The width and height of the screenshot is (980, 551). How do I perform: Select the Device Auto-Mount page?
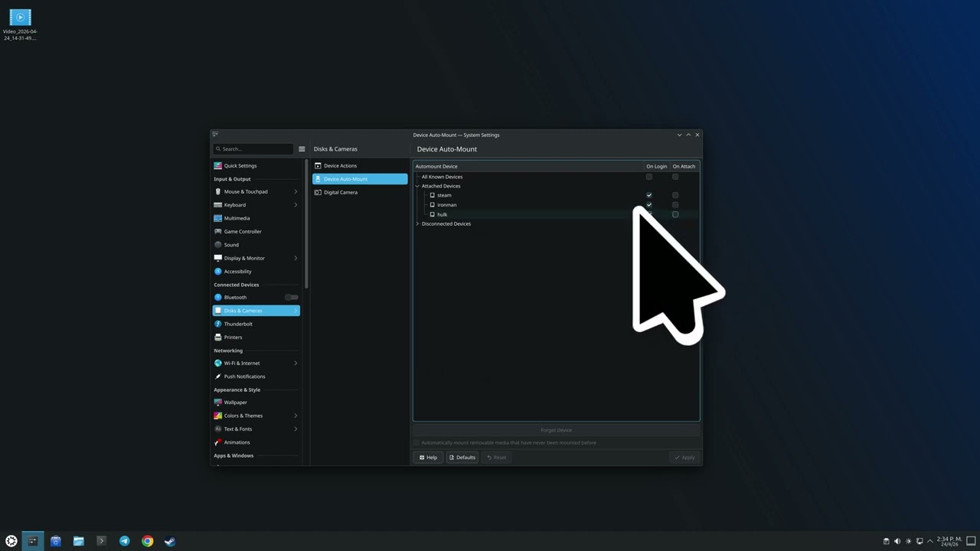coord(360,179)
